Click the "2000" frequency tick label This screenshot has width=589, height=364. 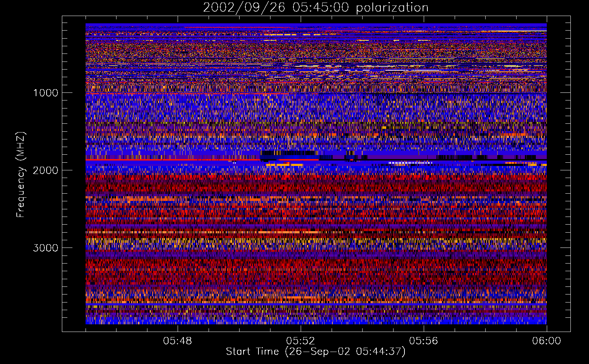click(46, 170)
